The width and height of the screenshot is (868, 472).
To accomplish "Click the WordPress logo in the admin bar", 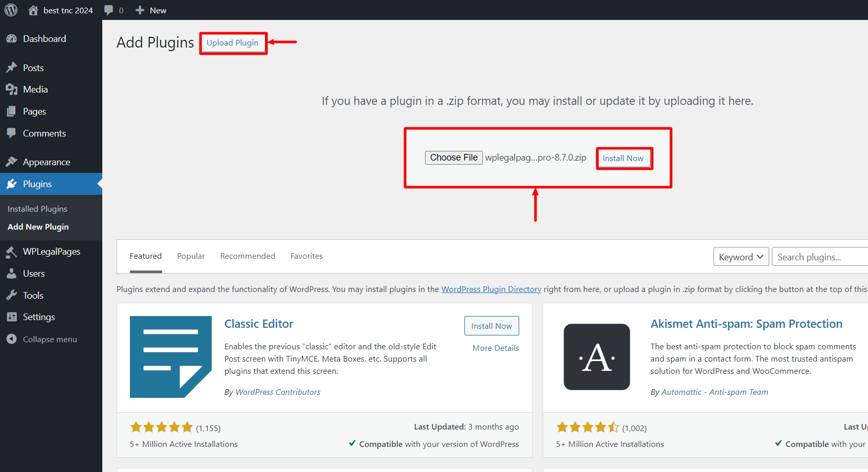I will (x=11, y=10).
